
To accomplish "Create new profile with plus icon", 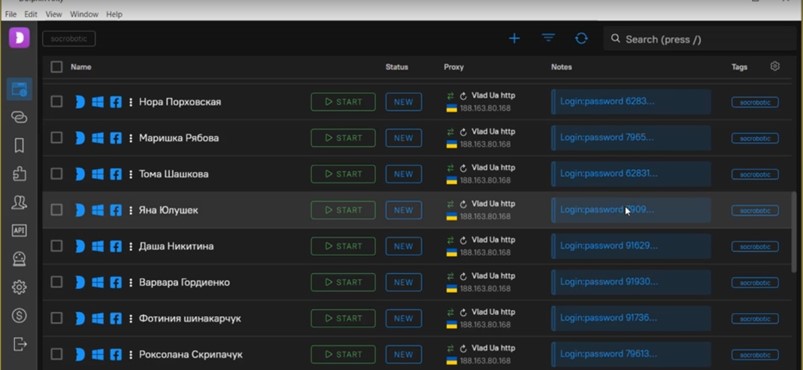I will click(514, 38).
